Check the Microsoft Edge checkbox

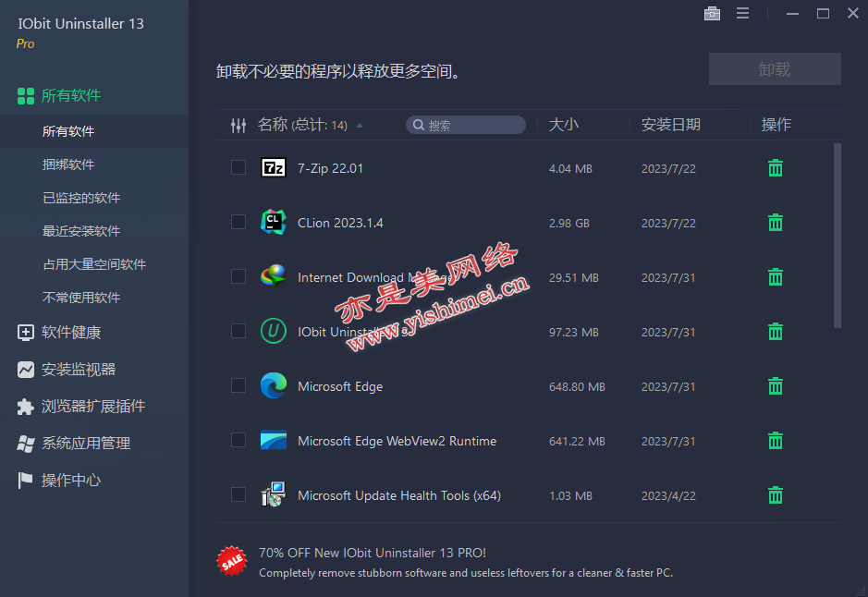pos(238,385)
